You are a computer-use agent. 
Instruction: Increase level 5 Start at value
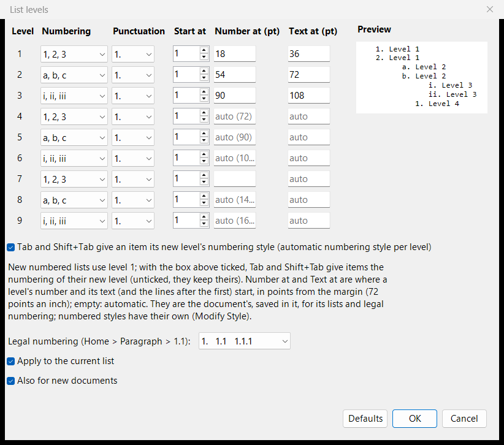pos(204,134)
